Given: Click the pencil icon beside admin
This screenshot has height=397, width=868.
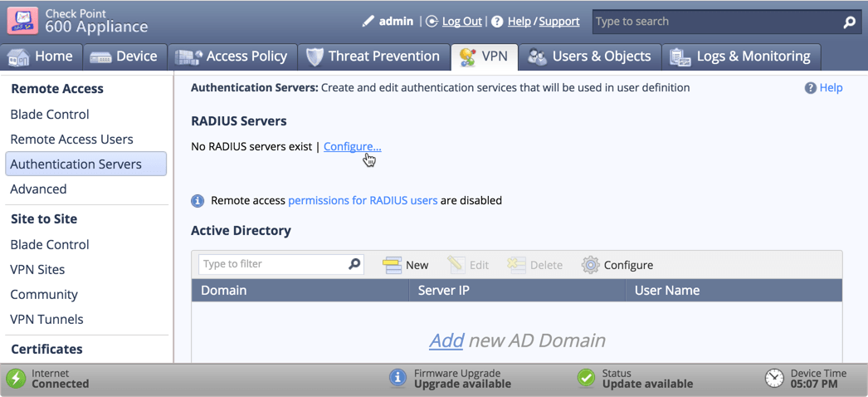Looking at the screenshot, I should coord(368,21).
